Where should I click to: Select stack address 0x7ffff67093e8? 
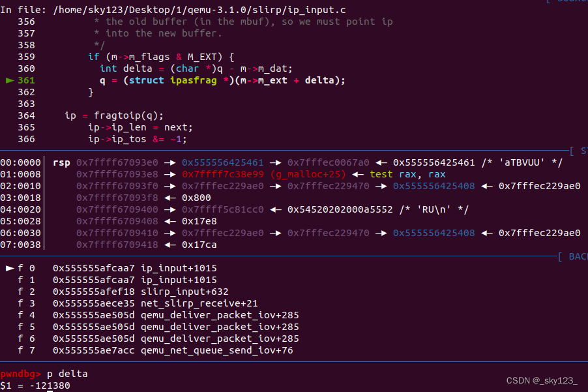(117, 174)
